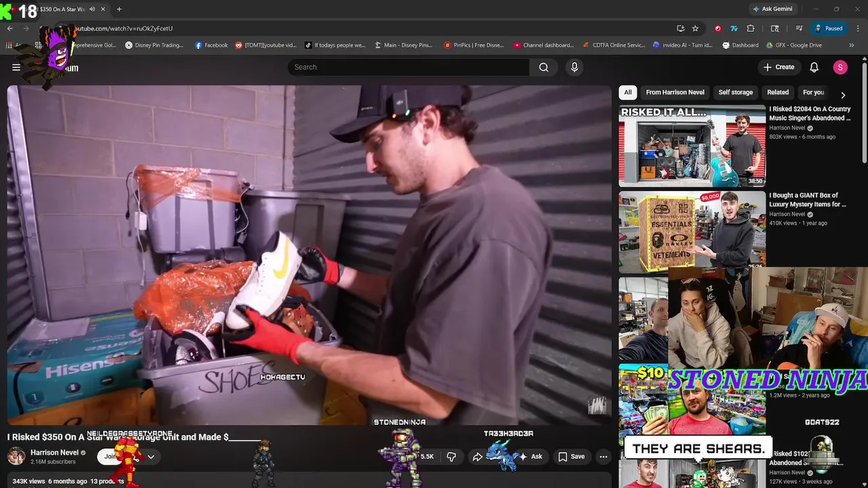Screen dimensions: 868x488
Task: Open 'I Bought a GIANT Box' title
Action: point(808,199)
